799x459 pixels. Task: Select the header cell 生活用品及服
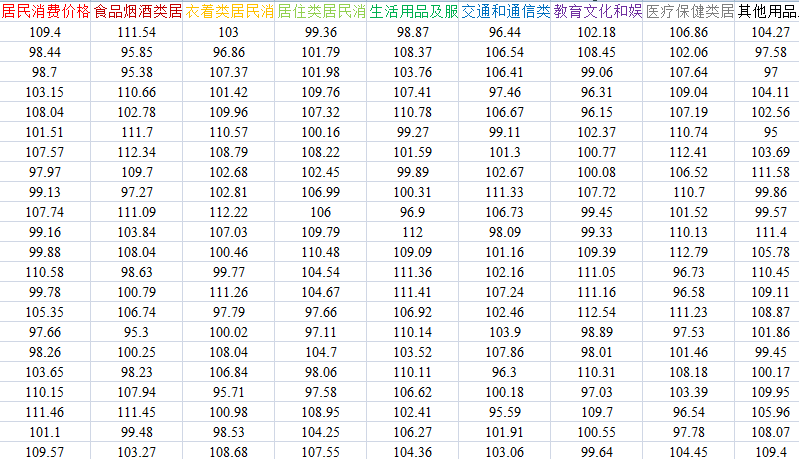[x=413, y=11]
